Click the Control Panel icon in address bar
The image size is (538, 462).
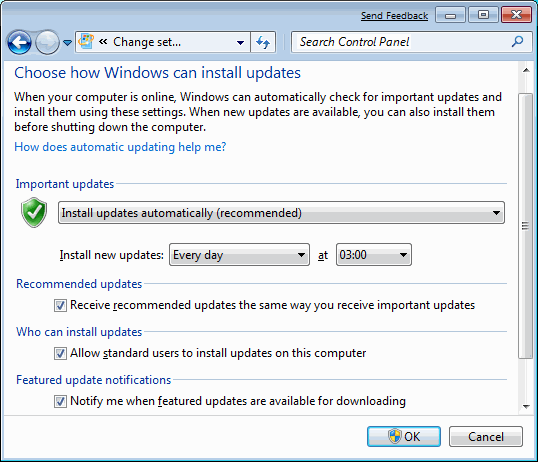(x=86, y=42)
